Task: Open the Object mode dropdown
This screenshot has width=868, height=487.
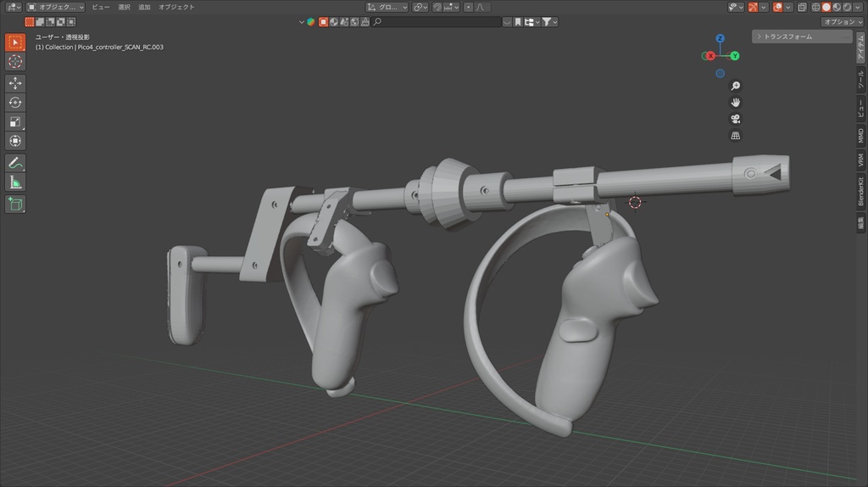Action: [55, 7]
